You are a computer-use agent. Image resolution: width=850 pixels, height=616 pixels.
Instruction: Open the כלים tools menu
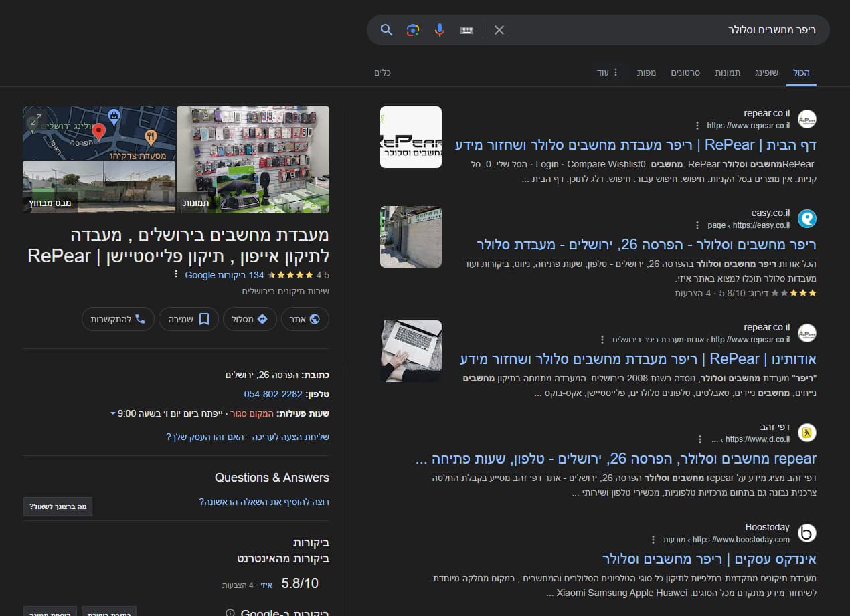pyautogui.click(x=382, y=72)
